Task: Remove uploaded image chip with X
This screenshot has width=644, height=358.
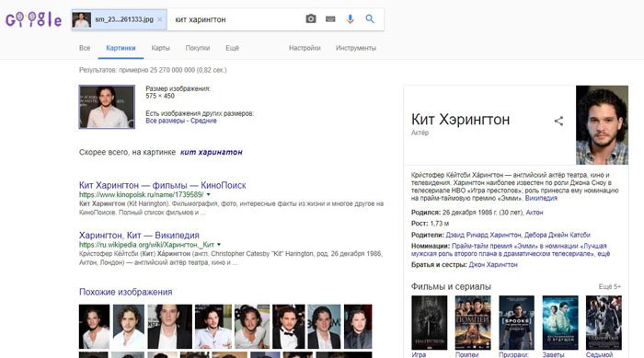Action: pyautogui.click(x=160, y=19)
